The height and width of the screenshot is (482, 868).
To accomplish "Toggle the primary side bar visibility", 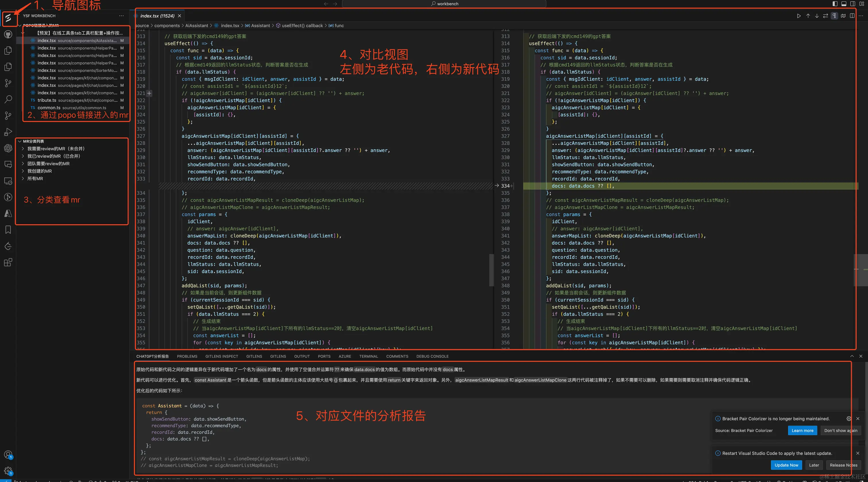I will point(835,4).
